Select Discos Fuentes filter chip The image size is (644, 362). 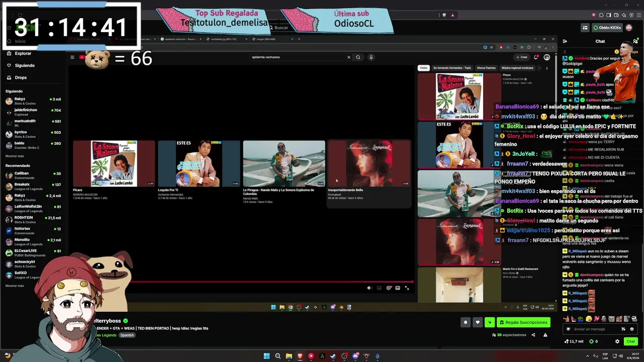(486, 68)
